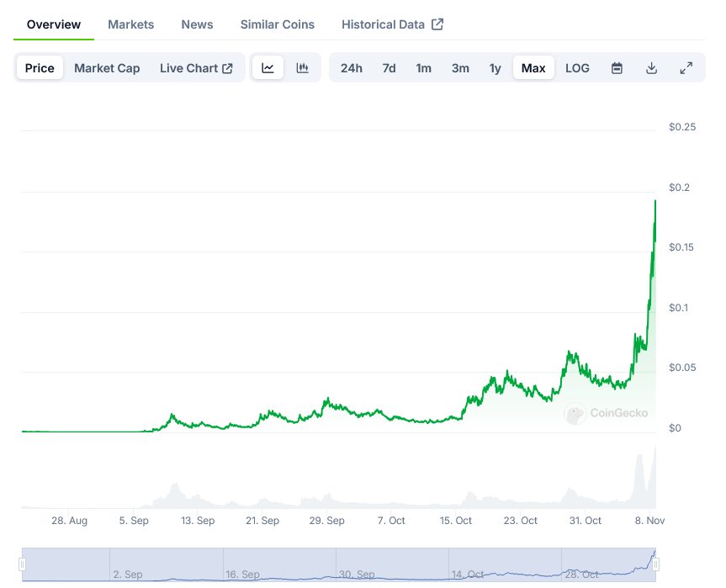726x588 pixels.
Task: Click the $0.2 y-axis label
Action: (679, 188)
